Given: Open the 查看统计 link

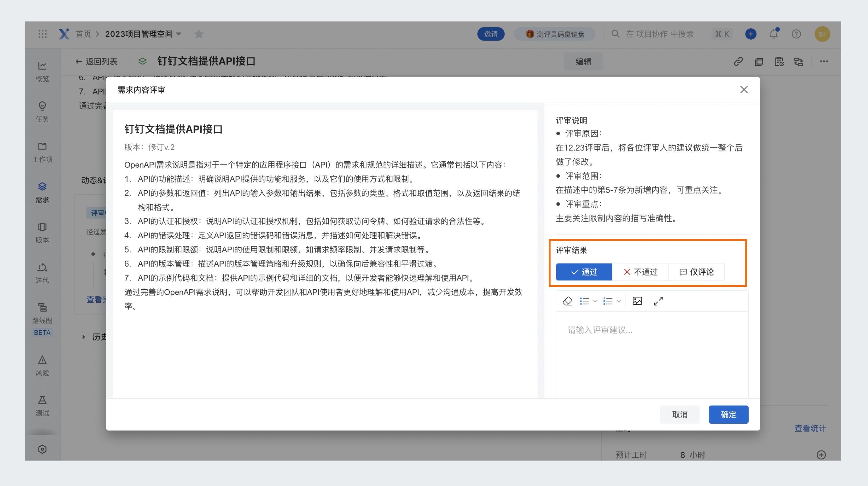Looking at the screenshot, I should click(810, 428).
